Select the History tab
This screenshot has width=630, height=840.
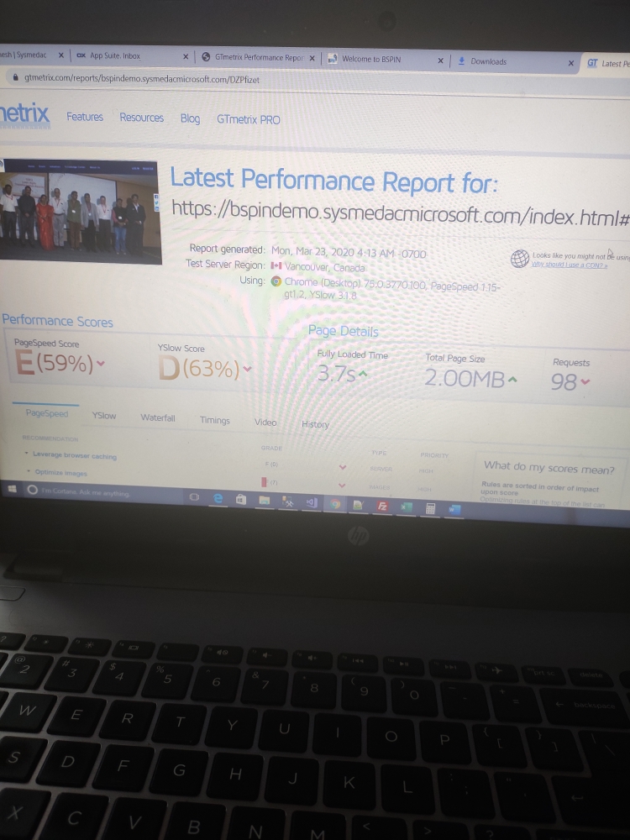(x=315, y=424)
